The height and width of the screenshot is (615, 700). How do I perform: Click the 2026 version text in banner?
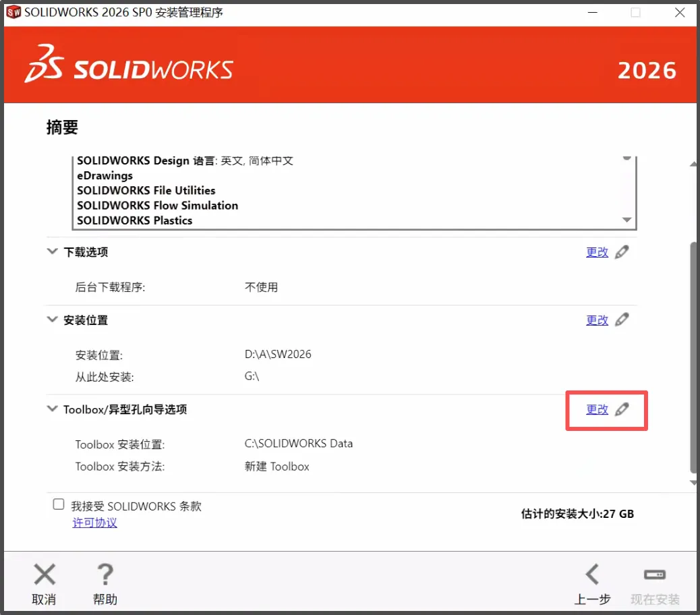coord(647,71)
